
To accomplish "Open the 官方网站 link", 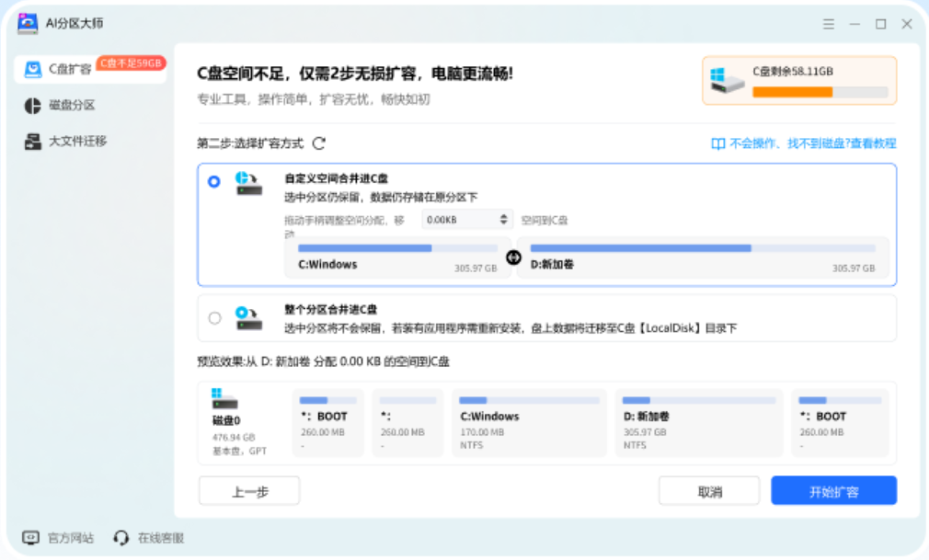I will click(71, 538).
